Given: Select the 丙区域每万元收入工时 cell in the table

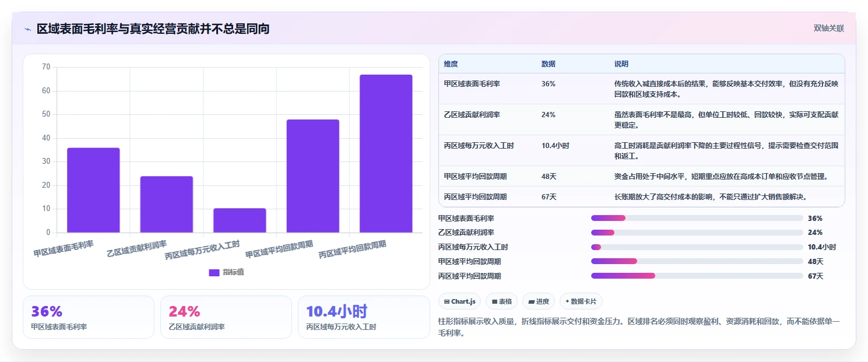Looking at the screenshot, I should click(479, 146).
